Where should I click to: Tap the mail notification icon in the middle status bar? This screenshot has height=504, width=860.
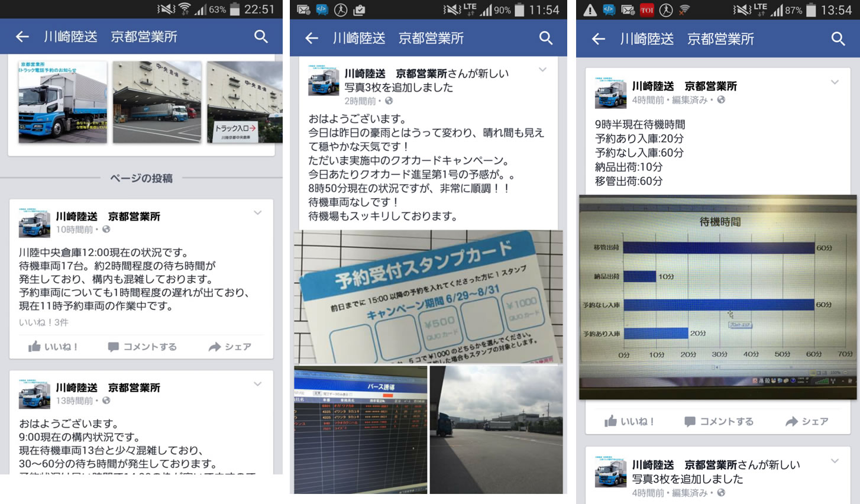303,10
